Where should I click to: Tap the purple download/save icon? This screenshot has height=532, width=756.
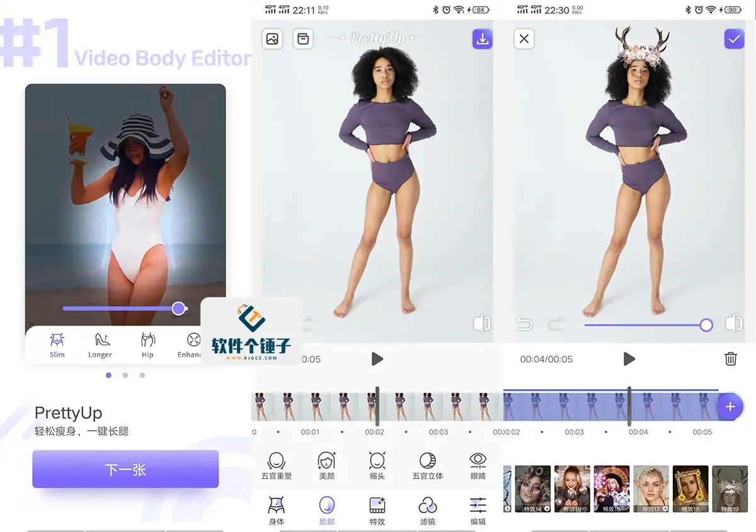click(483, 39)
